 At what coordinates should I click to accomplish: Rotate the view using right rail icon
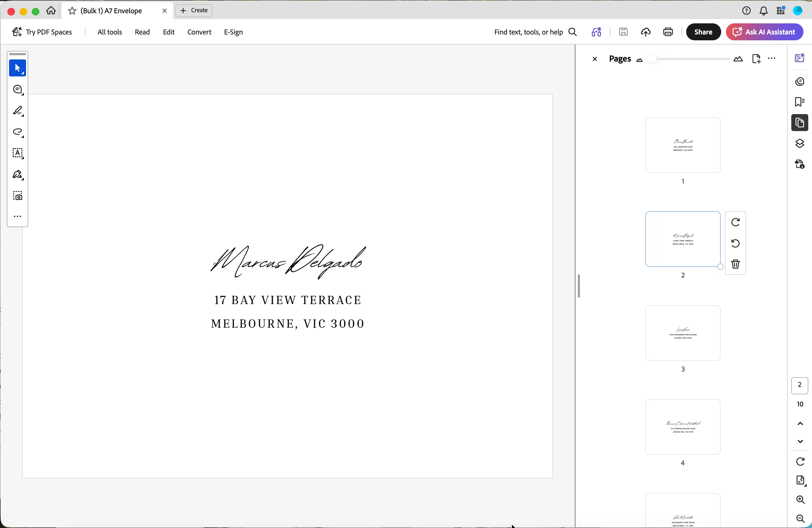click(x=800, y=461)
